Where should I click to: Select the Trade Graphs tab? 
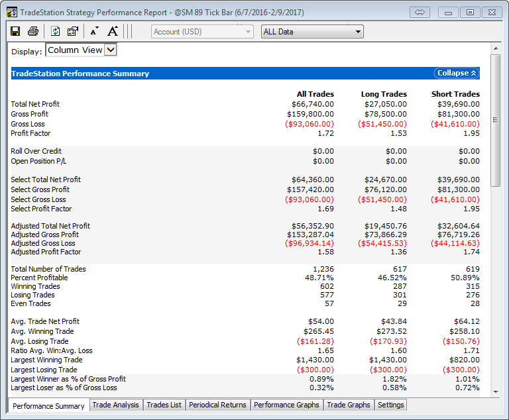(349, 405)
